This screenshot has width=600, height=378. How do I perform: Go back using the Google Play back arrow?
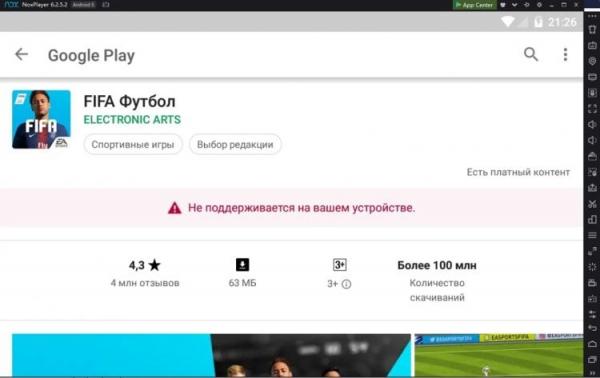[21, 55]
